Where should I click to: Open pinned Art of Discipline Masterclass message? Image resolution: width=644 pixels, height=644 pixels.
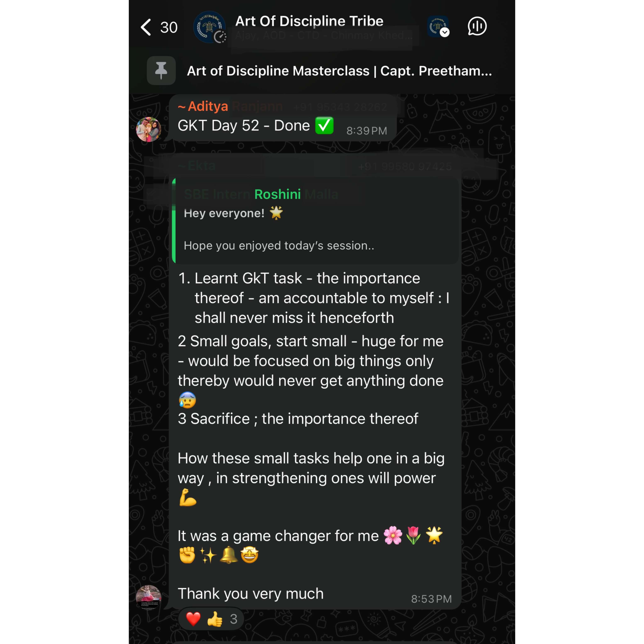click(x=339, y=71)
